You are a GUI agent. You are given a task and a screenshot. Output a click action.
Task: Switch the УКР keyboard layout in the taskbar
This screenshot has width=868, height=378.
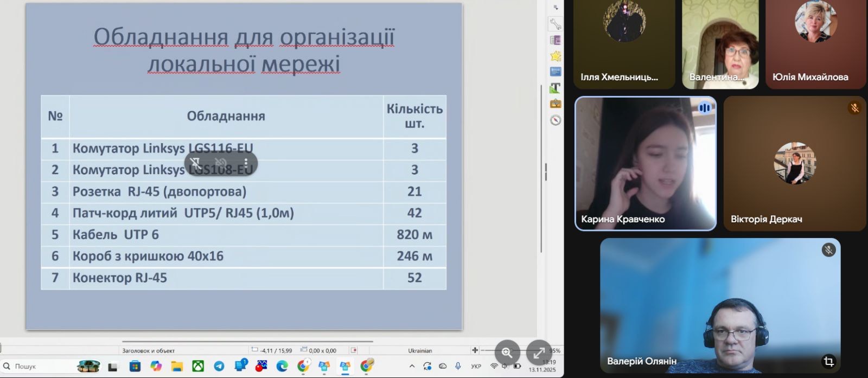[476, 367]
